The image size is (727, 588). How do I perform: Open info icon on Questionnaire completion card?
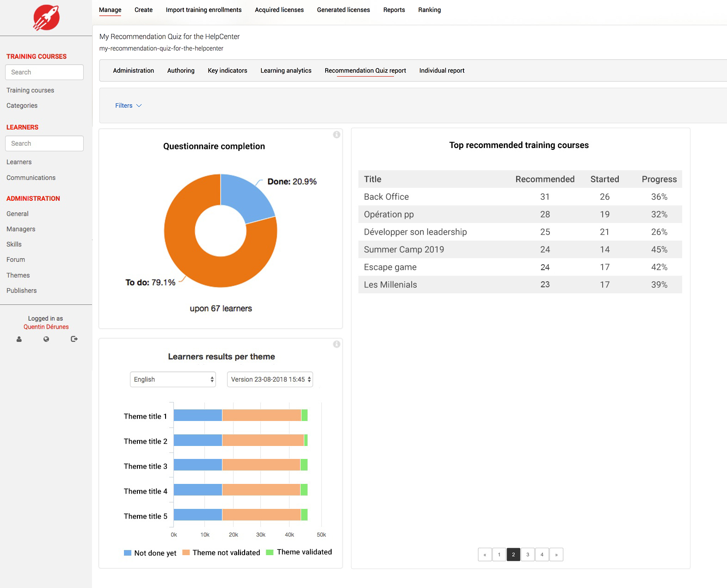click(337, 135)
